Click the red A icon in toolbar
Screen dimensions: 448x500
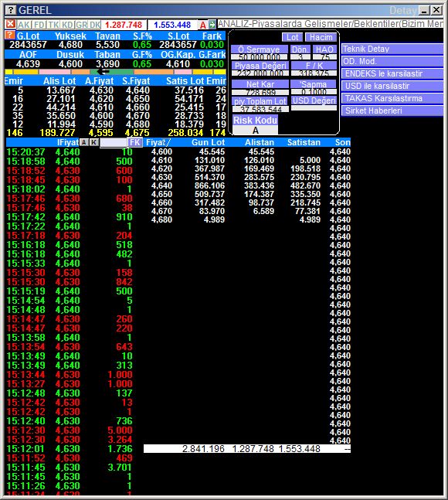click(203, 25)
